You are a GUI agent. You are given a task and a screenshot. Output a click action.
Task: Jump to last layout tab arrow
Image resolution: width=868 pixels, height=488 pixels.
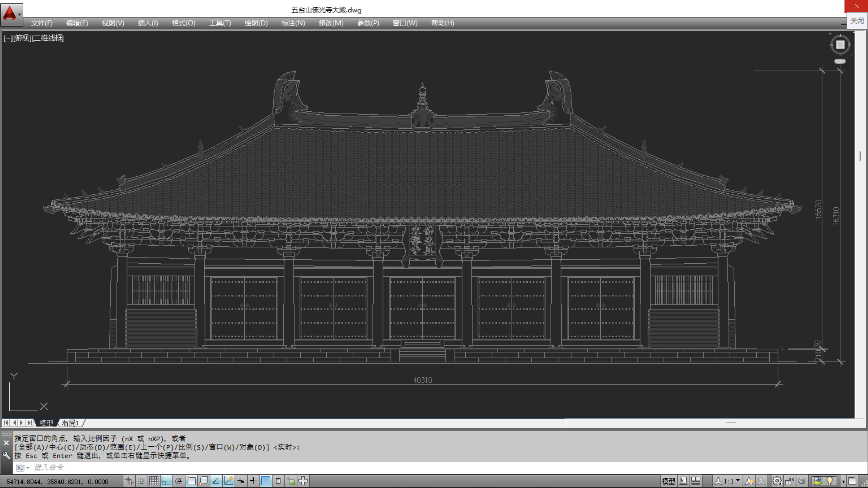coord(30,423)
